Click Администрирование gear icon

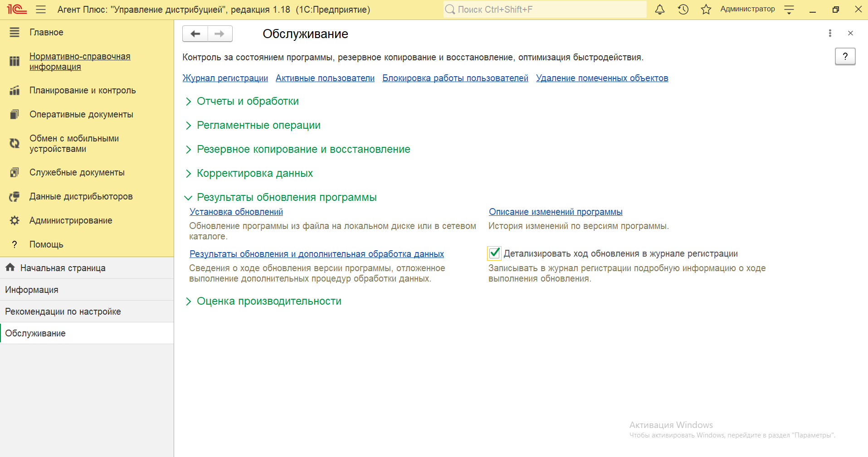click(x=15, y=220)
